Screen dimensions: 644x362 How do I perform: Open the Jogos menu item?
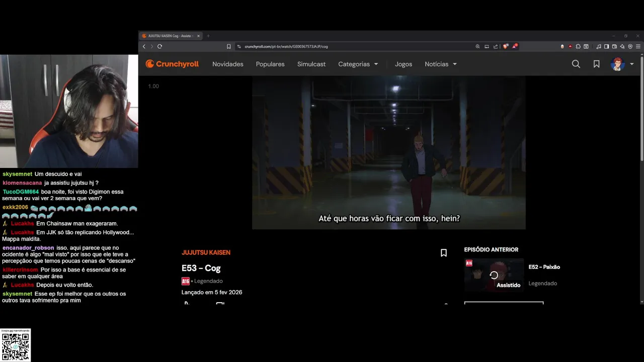tap(404, 64)
